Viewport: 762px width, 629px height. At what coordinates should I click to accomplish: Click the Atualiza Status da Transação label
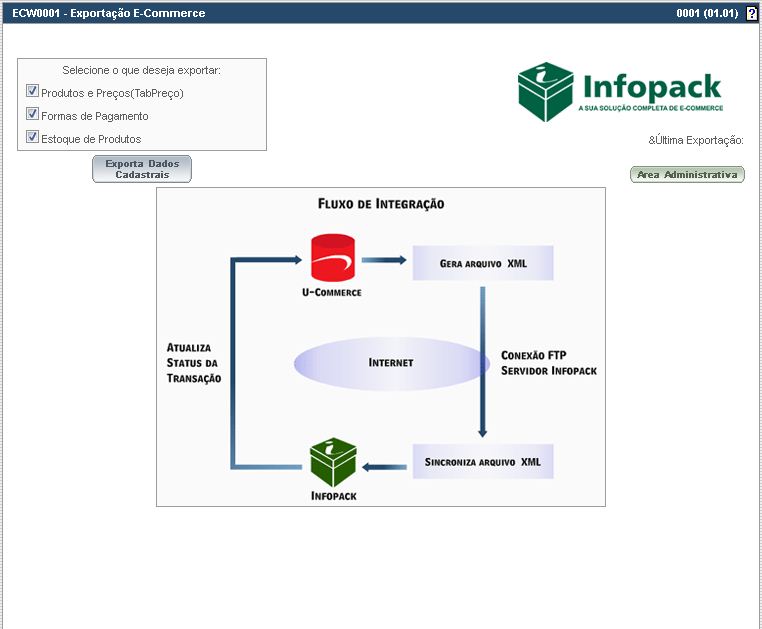click(x=194, y=363)
